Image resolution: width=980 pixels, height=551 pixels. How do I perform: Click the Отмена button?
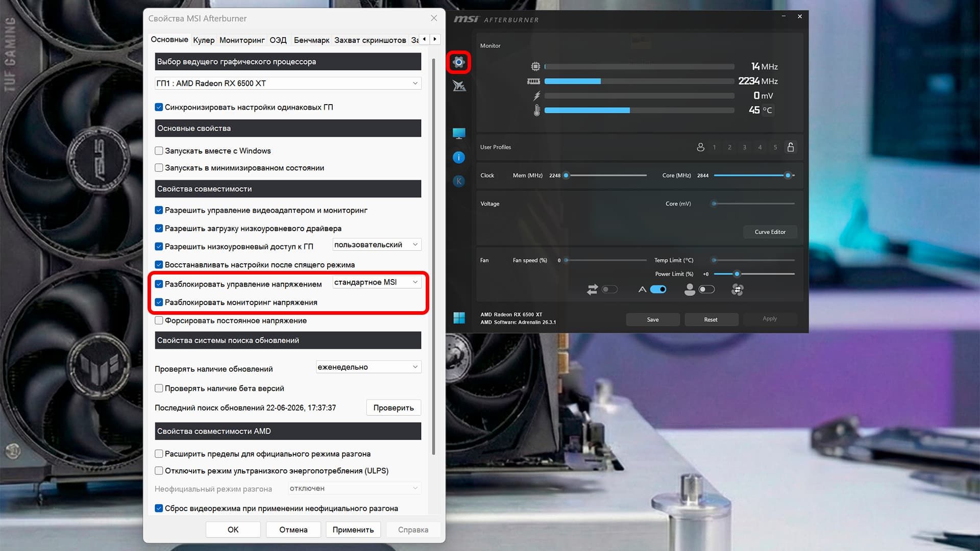(293, 530)
